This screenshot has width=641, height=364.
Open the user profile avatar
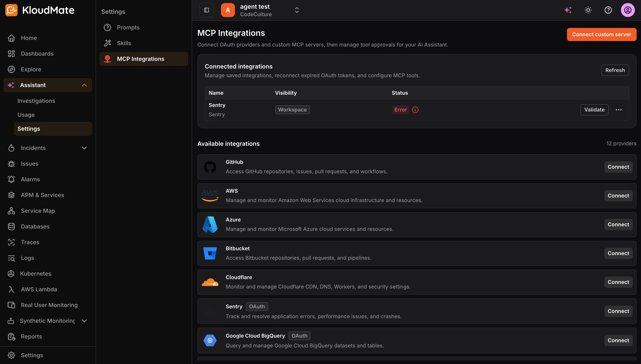628,10
